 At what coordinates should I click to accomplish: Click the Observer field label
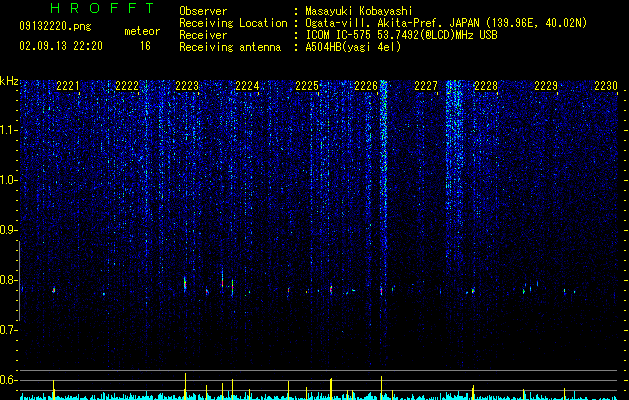click(x=203, y=11)
